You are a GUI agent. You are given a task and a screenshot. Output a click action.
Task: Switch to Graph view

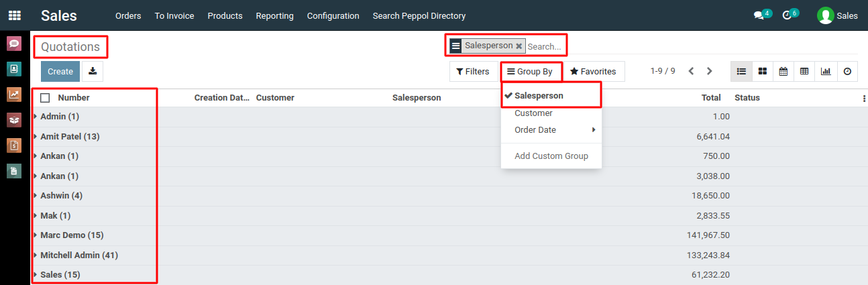[825, 71]
